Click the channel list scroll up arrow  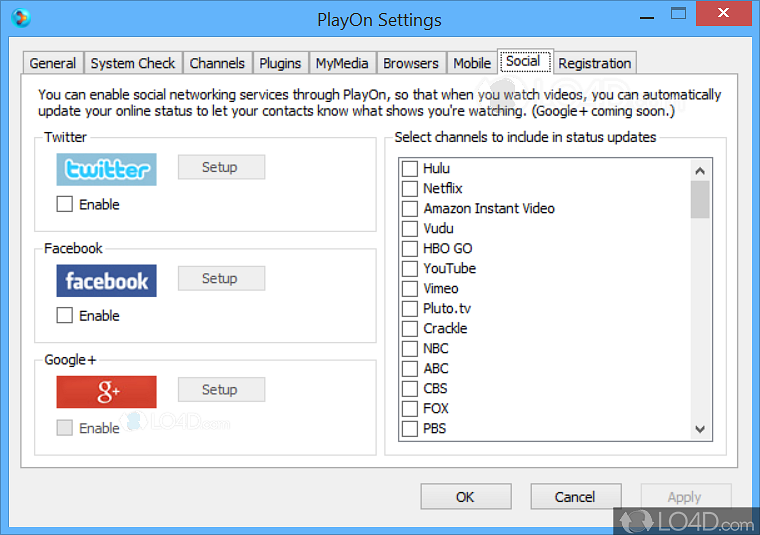point(700,171)
